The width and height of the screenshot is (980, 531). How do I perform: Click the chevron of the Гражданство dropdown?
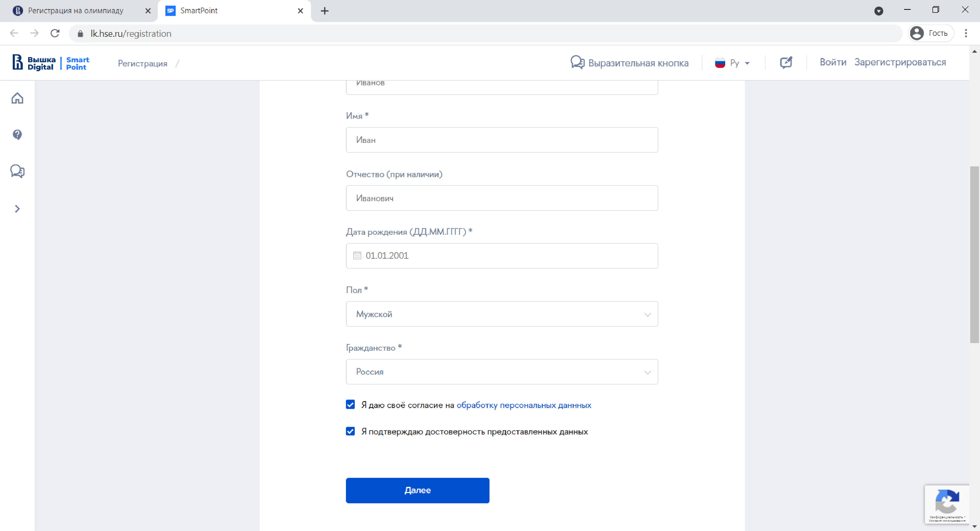click(x=647, y=372)
